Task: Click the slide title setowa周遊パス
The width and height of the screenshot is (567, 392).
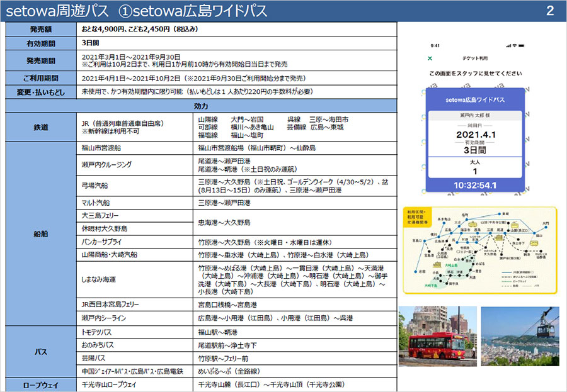Action: pos(57,11)
